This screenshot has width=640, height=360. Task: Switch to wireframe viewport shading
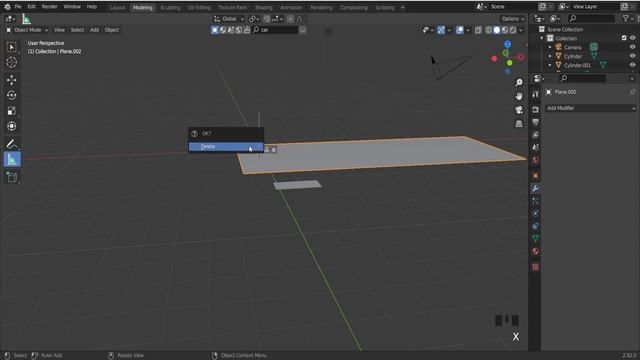point(489,30)
